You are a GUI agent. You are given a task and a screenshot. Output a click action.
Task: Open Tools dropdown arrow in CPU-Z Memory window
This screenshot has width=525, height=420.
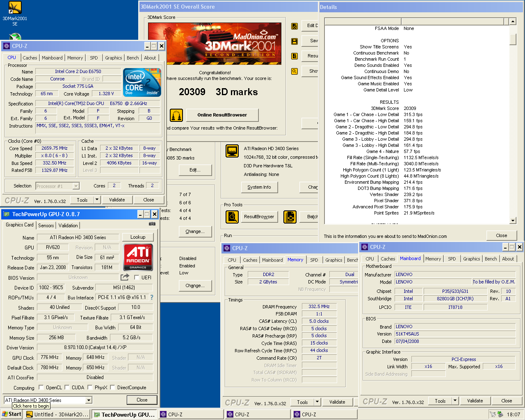pos(317,402)
